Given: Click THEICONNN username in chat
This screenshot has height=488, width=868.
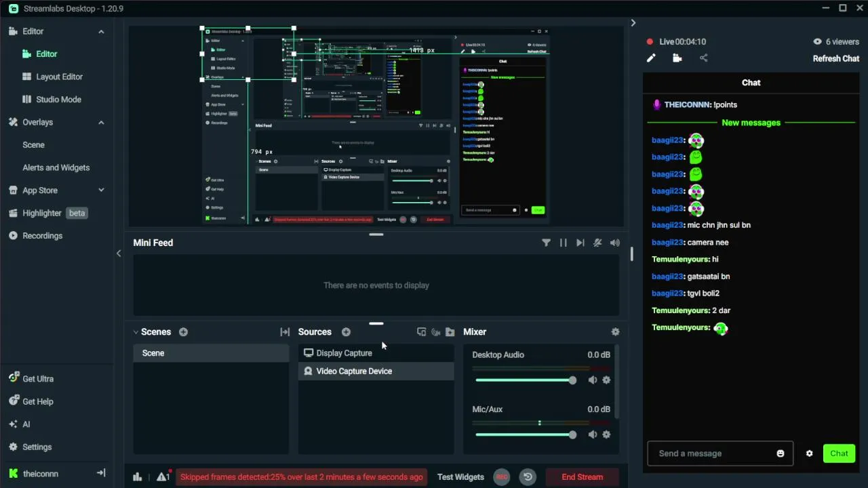Looking at the screenshot, I should coord(688,105).
